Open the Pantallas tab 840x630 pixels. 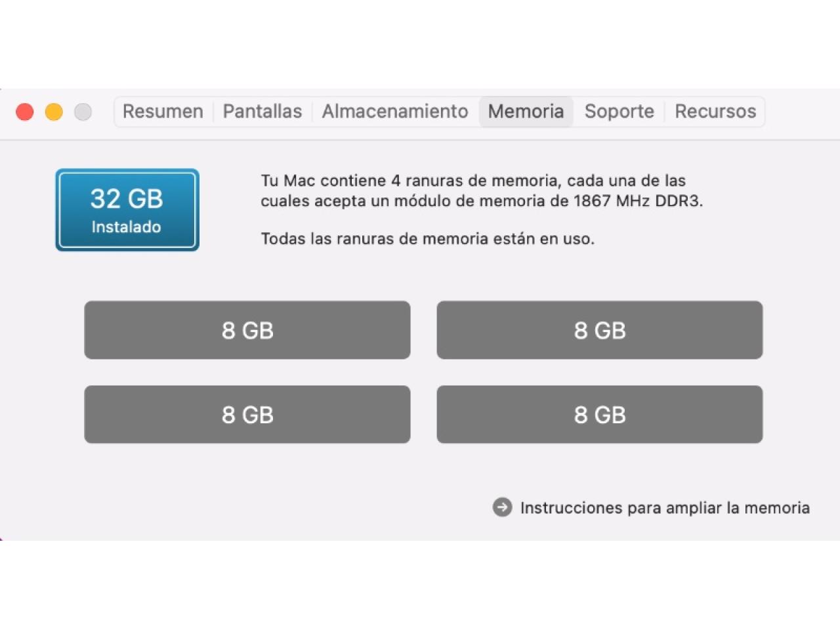point(262,112)
